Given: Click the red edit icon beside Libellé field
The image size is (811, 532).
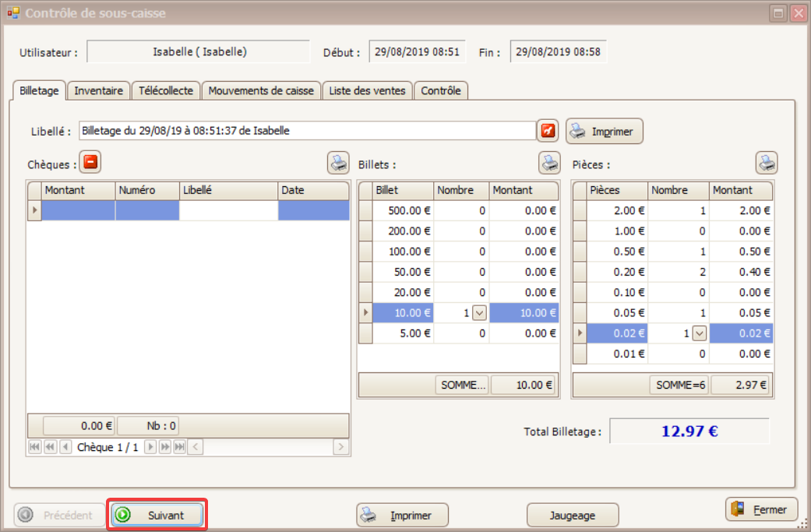Looking at the screenshot, I should [548, 131].
